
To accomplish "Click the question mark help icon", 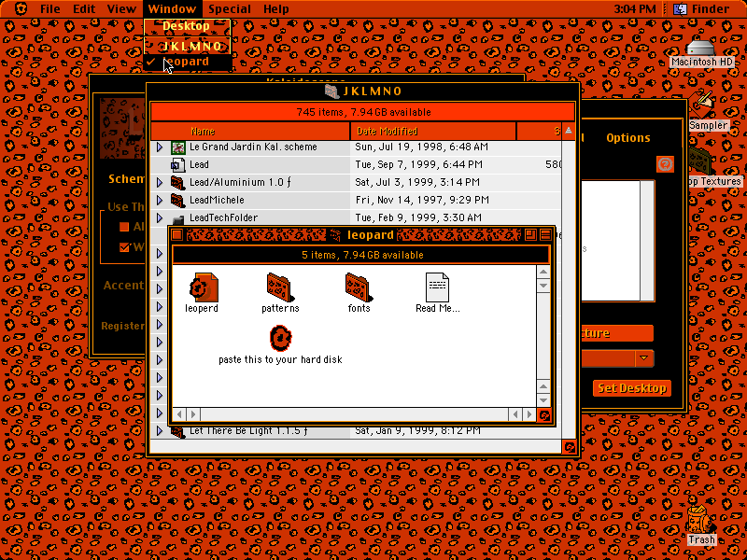I will (x=665, y=164).
